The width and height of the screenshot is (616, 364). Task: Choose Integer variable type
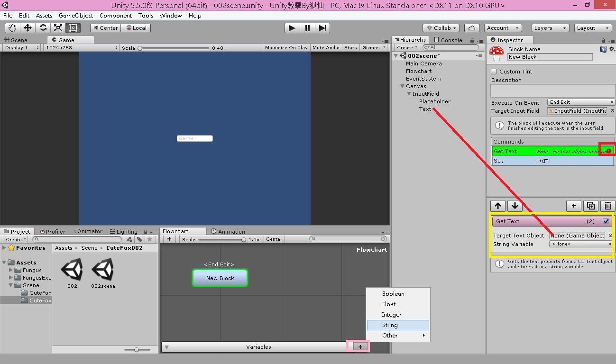(398, 315)
